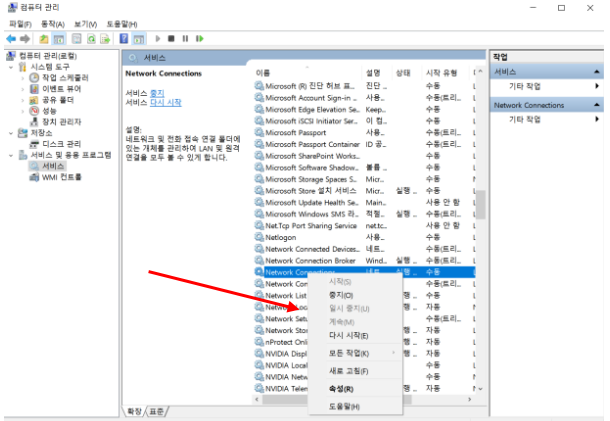This screenshot has width=610, height=421.
Task: Click the horizontal scrollbar left arrow
Action: [x=257, y=399]
